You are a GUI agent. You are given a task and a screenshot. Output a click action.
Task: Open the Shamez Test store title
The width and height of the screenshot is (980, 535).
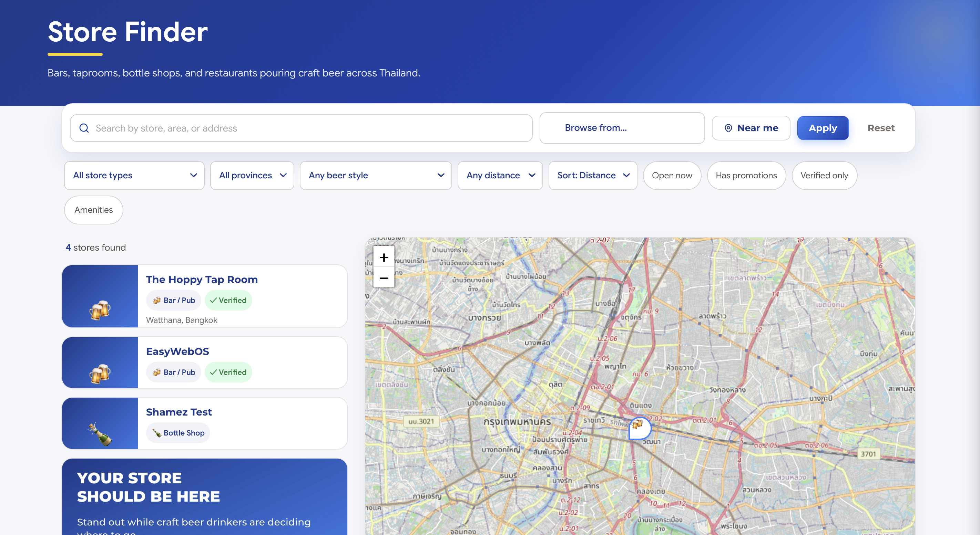click(x=179, y=412)
